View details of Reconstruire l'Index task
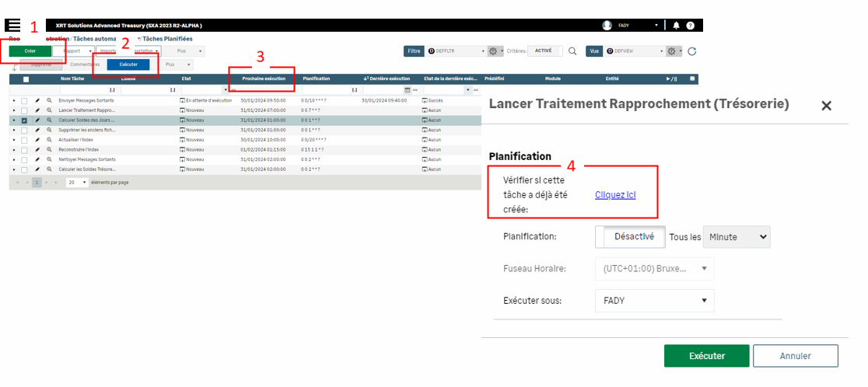 49,149
